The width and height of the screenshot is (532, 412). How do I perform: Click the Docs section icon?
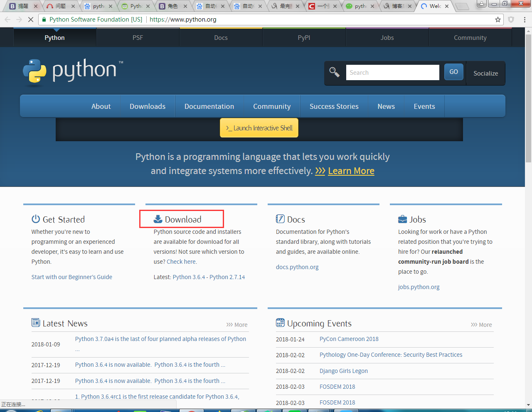[280, 219]
